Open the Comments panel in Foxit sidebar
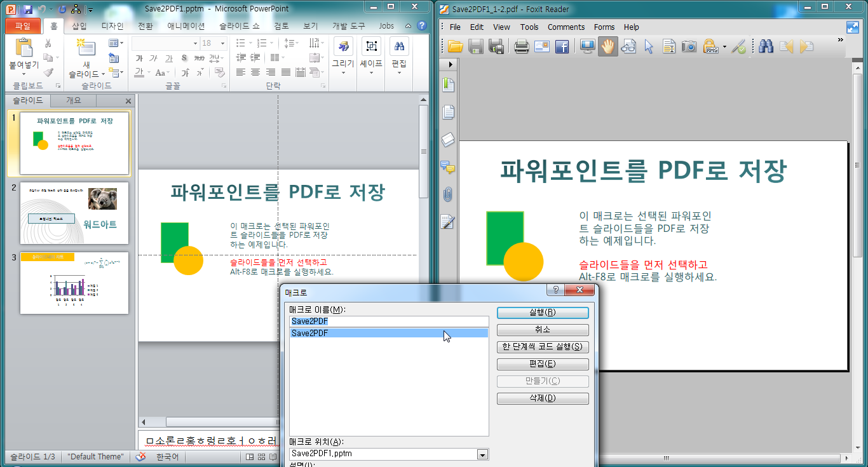868x467 pixels. tap(449, 167)
